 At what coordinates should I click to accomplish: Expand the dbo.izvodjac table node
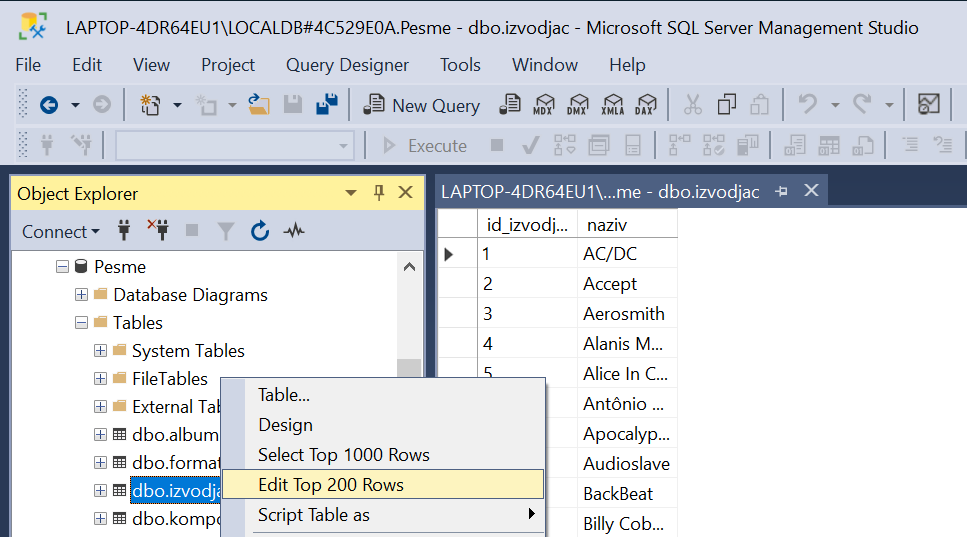coord(101,491)
